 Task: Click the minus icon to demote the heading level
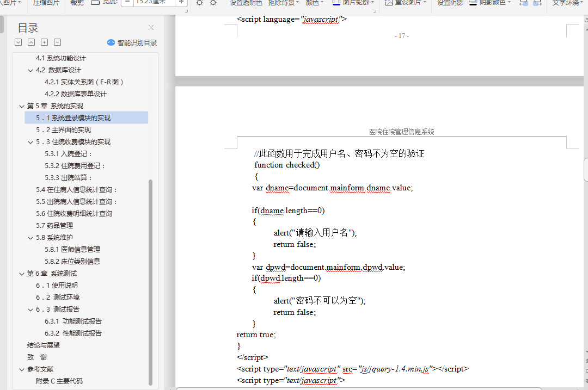pyautogui.click(x=57, y=42)
